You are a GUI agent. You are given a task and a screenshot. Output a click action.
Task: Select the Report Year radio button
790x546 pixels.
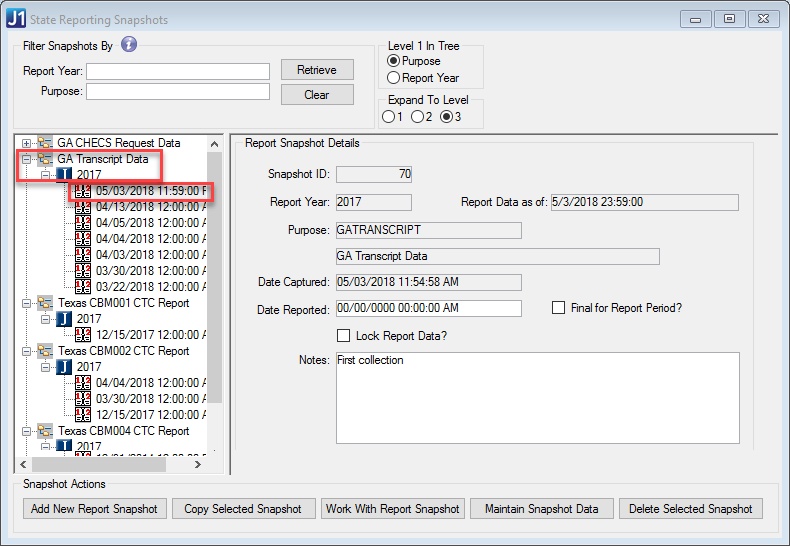point(394,78)
